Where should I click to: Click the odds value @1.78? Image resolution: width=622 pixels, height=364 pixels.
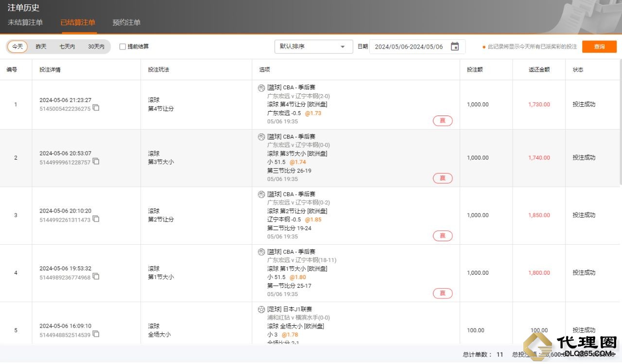coord(290,334)
